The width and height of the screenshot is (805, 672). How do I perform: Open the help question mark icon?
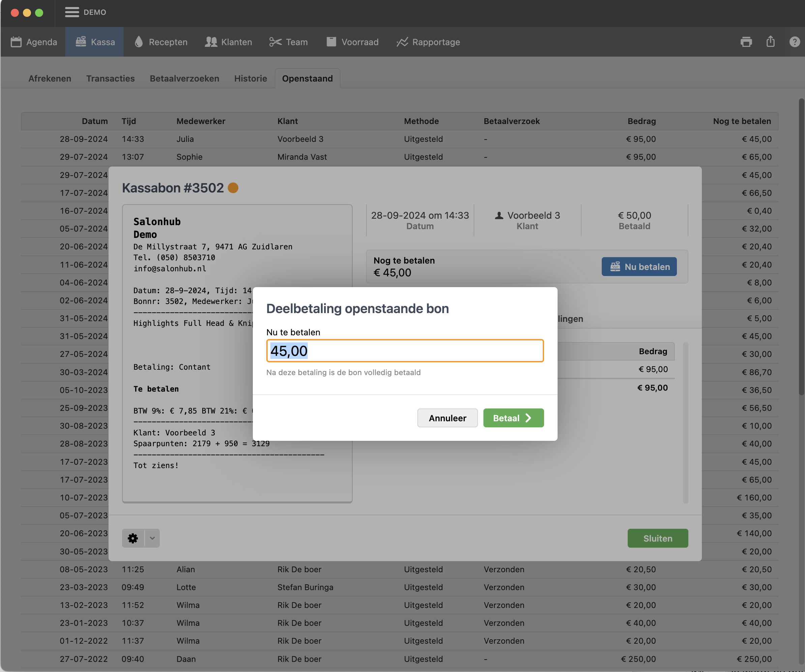click(794, 42)
